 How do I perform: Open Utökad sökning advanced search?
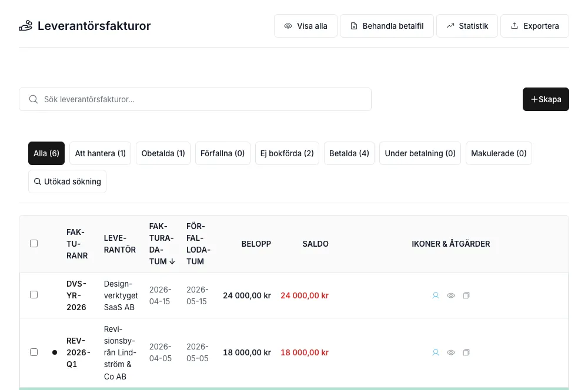[x=67, y=181]
